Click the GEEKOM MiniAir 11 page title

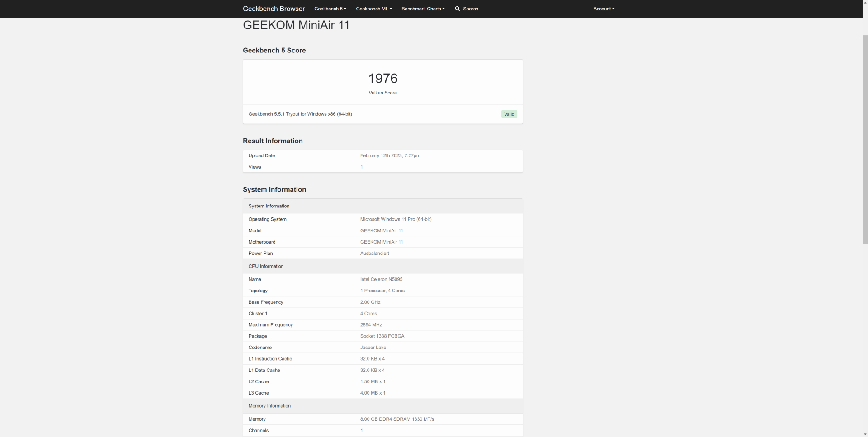point(296,25)
